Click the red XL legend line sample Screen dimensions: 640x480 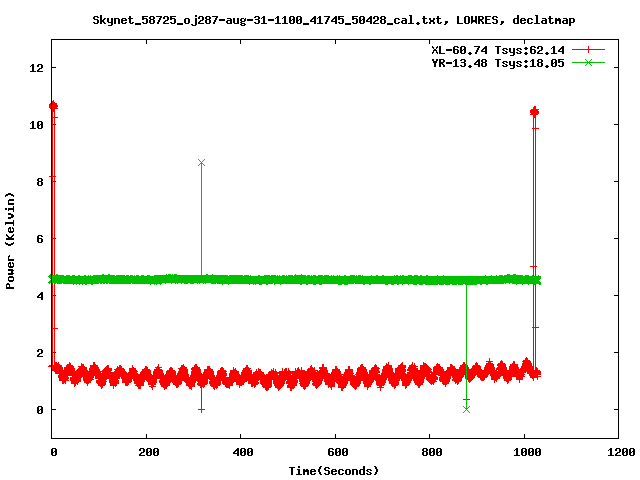[x=588, y=50]
